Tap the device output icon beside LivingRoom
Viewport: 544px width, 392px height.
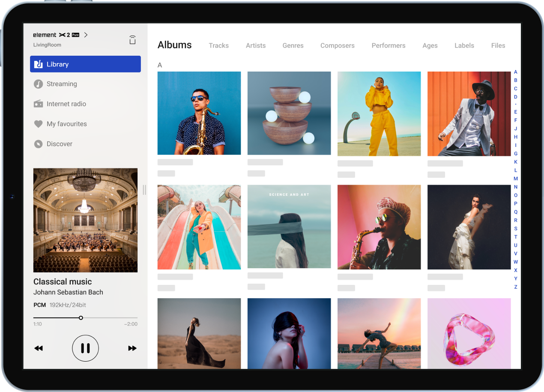133,40
